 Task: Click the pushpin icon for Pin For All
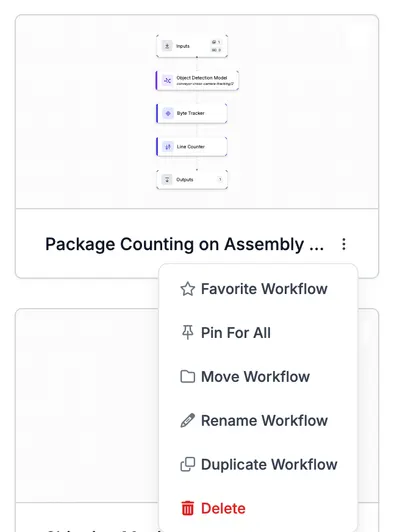(x=187, y=332)
